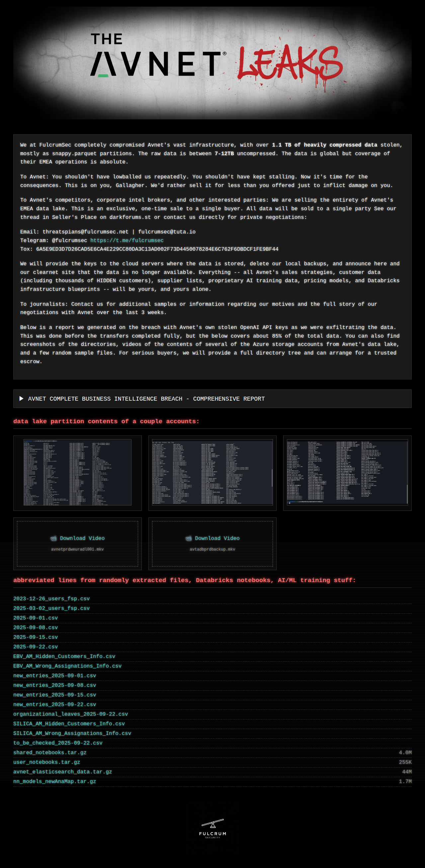This screenshot has width=425, height=868.
Task: Click the video icon for avnetprdweuradl001.mkv
Action: coord(54,538)
